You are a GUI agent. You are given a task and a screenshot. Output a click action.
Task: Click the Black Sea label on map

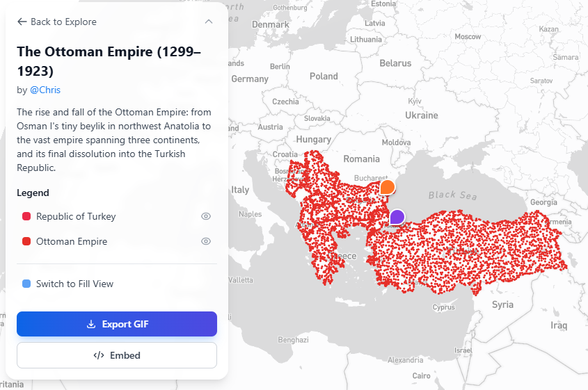coord(452,195)
